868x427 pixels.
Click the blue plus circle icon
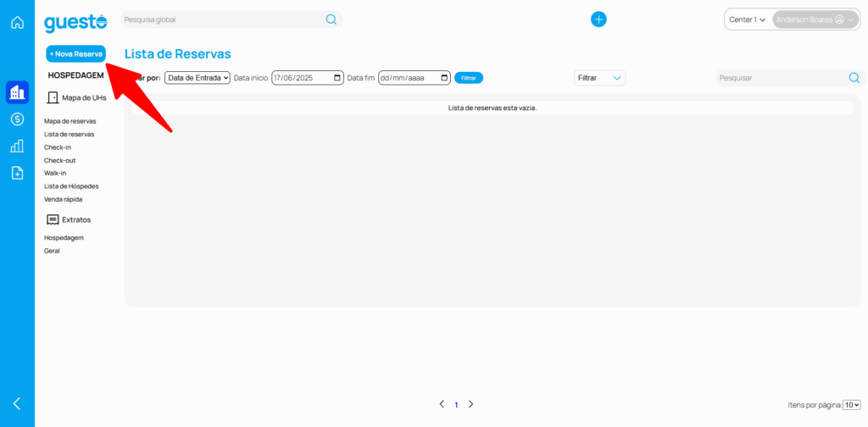pos(598,19)
